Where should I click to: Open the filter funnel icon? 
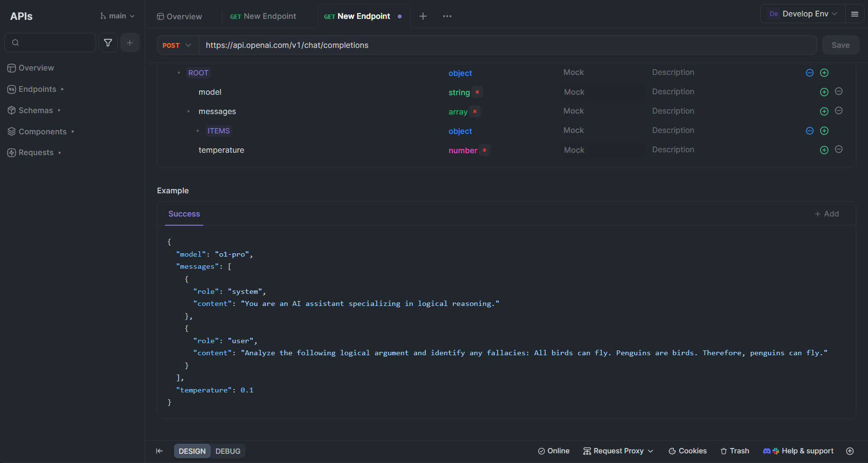(x=108, y=43)
